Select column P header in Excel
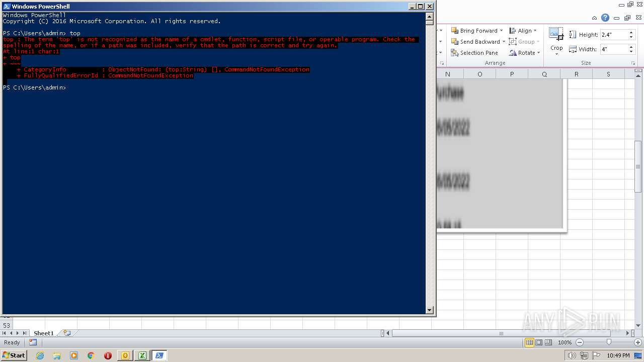This screenshot has height=362, width=644. [512, 74]
